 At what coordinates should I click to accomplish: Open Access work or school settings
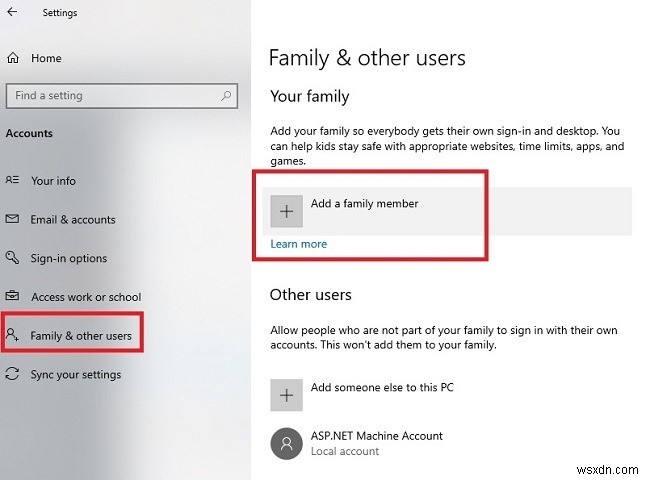click(86, 297)
